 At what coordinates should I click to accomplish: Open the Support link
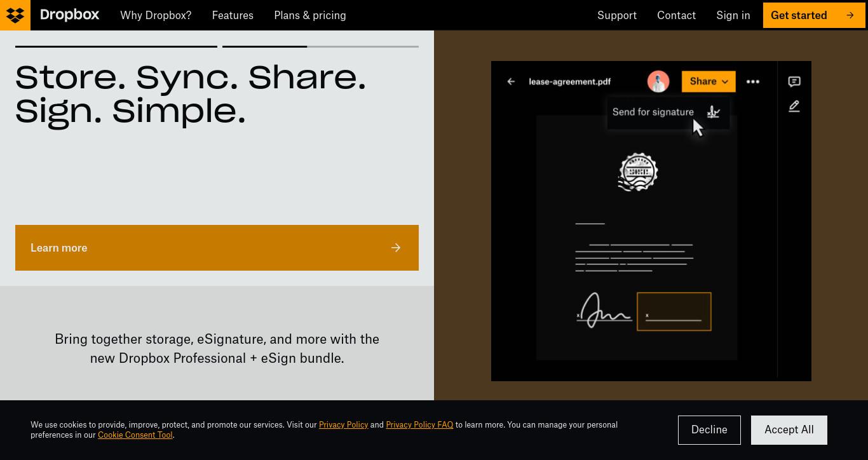[617, 15]
